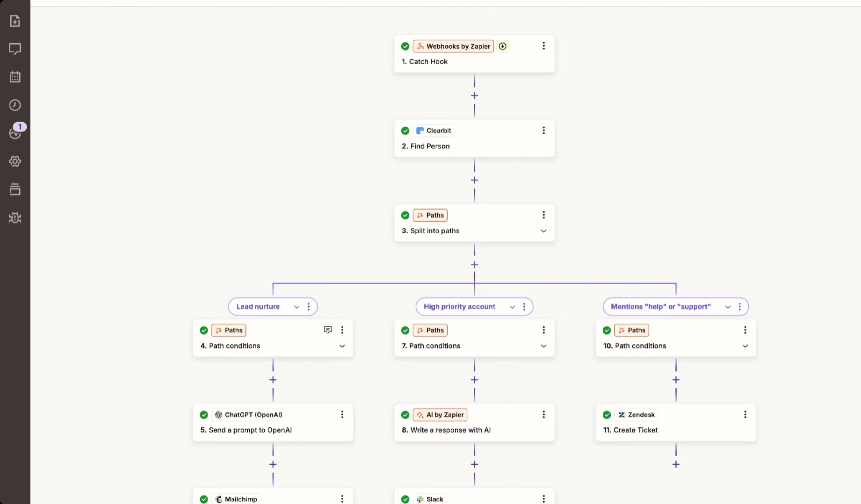Open the versions stack icon in the sidebar
861x504 pixels.
coord(15,189)
